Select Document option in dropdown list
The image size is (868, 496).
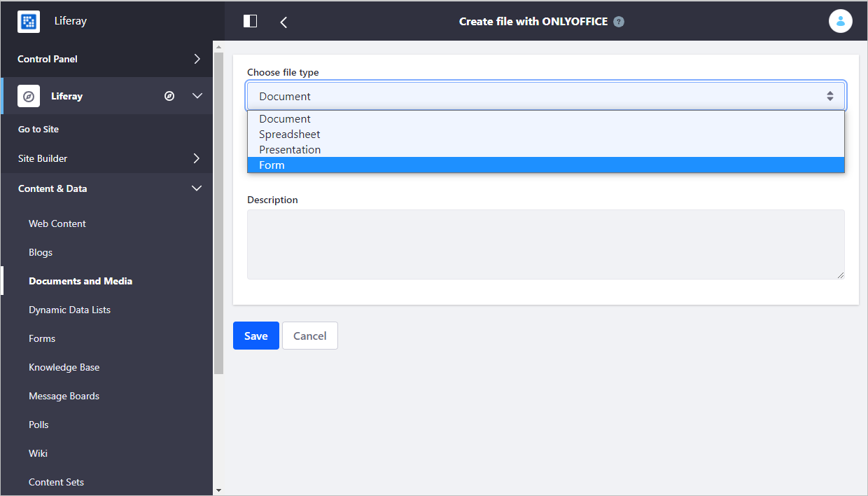coord(546,119)
